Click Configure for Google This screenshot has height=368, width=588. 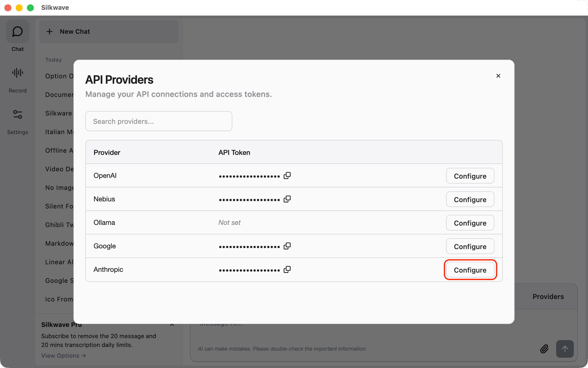pyautogui.click(x=470, y=246)
